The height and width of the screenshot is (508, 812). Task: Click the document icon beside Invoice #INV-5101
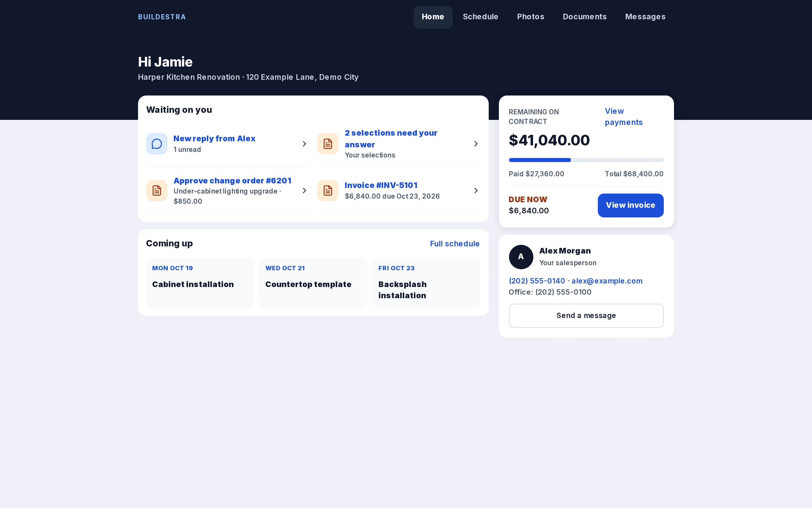[x=328, y=190]
